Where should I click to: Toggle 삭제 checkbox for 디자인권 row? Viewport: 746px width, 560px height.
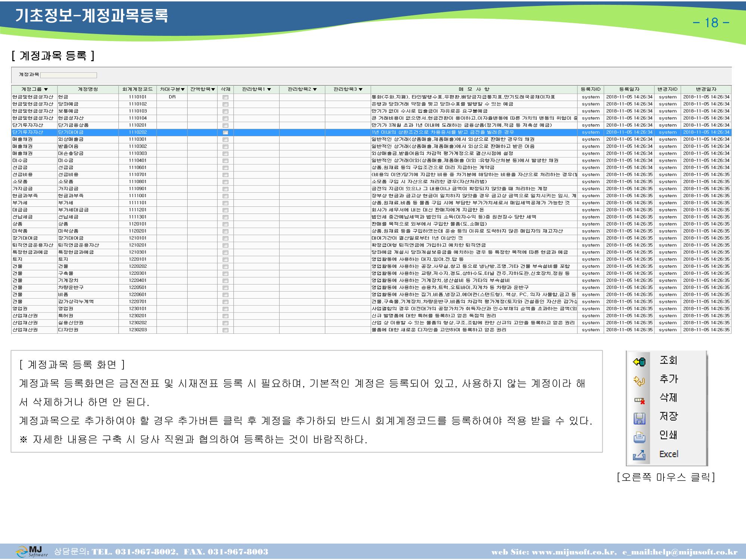225,330
